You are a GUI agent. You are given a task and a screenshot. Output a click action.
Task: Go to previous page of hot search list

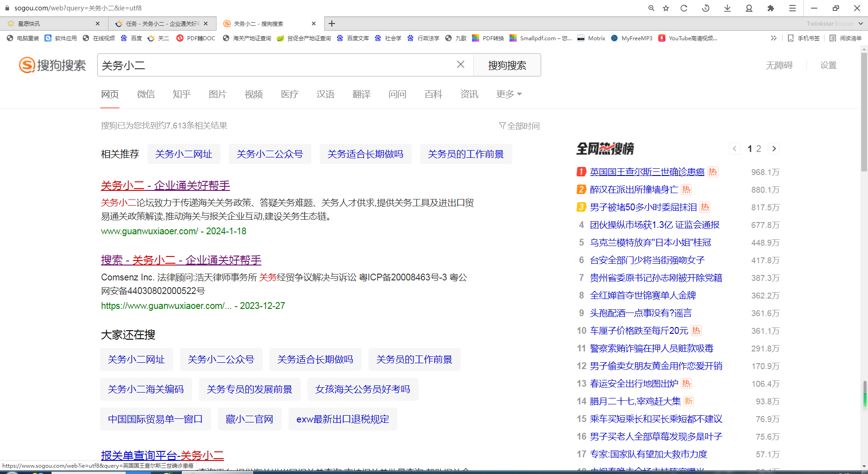tap(735, 149)
